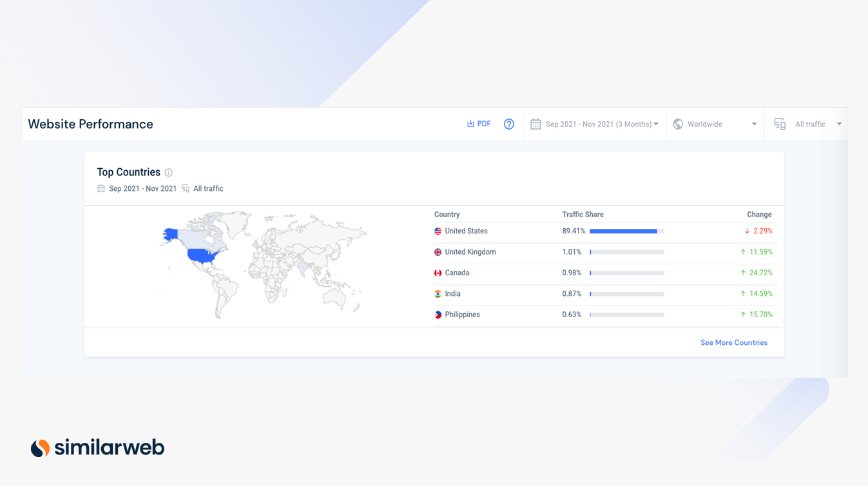The image size is (868, 486).
Task: Click the calendar icon in the date selector
Action: [535, 124]
